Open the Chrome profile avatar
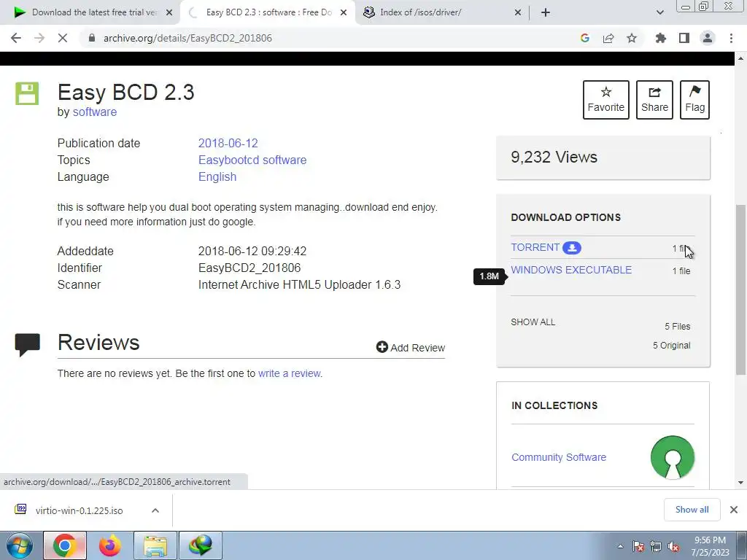The height and width of the screenshot is (560, 747). (x=708, y=38)
